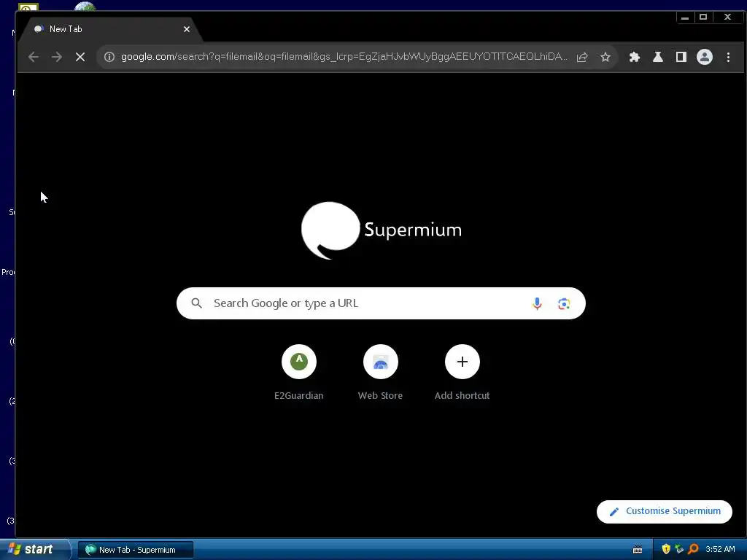Go back using the back arrow
This screenshot has height=560, width=747.
[x=34, y=57]
